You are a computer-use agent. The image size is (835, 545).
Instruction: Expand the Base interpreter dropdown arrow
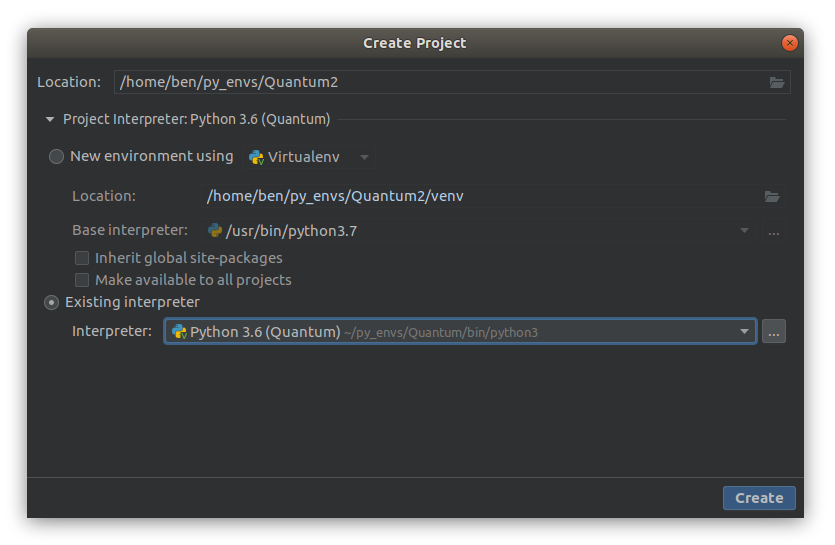[744, 231]
